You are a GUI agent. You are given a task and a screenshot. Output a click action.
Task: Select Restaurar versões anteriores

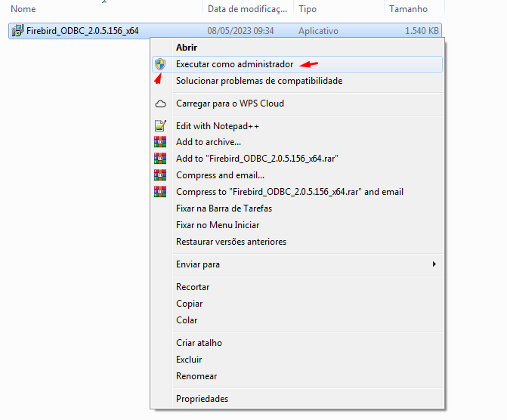(x=297, y=242)
